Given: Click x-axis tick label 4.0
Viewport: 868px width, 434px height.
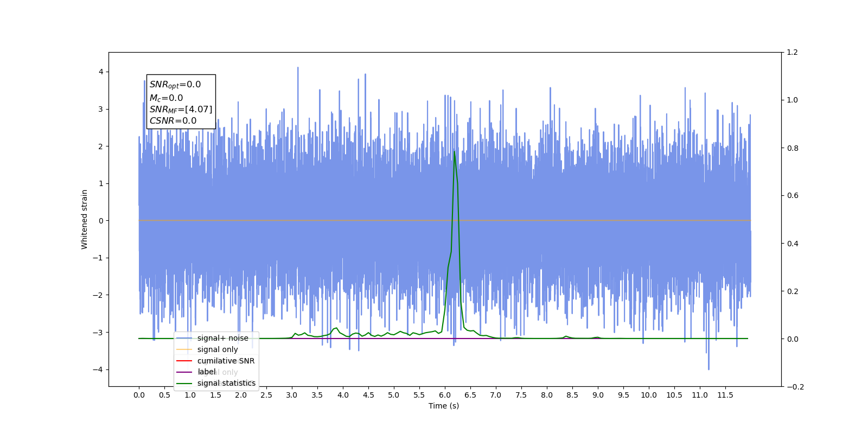Looking at the screenshot, I should (343, 395).
